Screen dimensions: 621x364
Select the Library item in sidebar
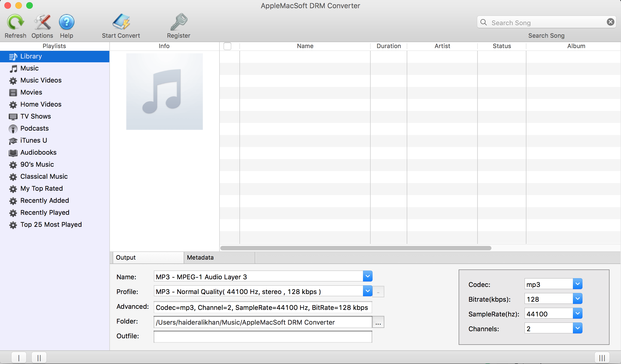pos(31,56)
